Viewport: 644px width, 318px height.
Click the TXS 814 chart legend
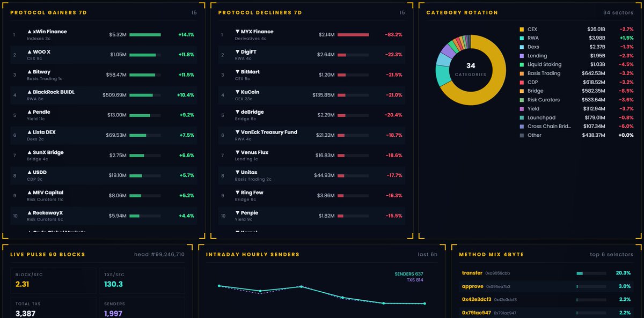pos(415,280)
